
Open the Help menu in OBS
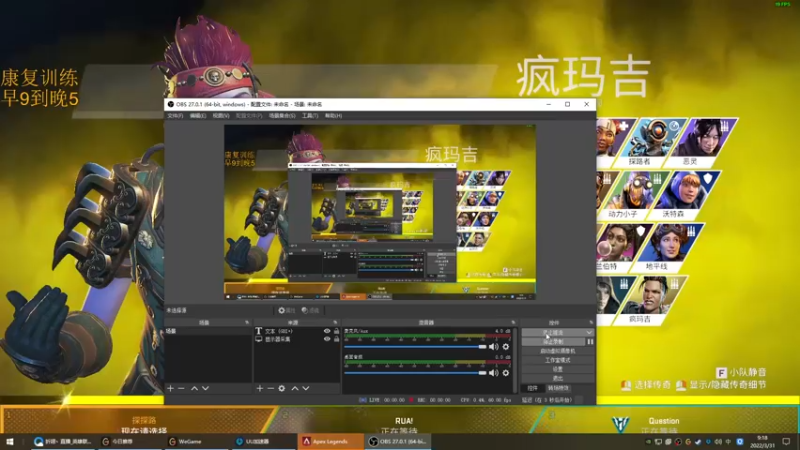tap(333, 116)
